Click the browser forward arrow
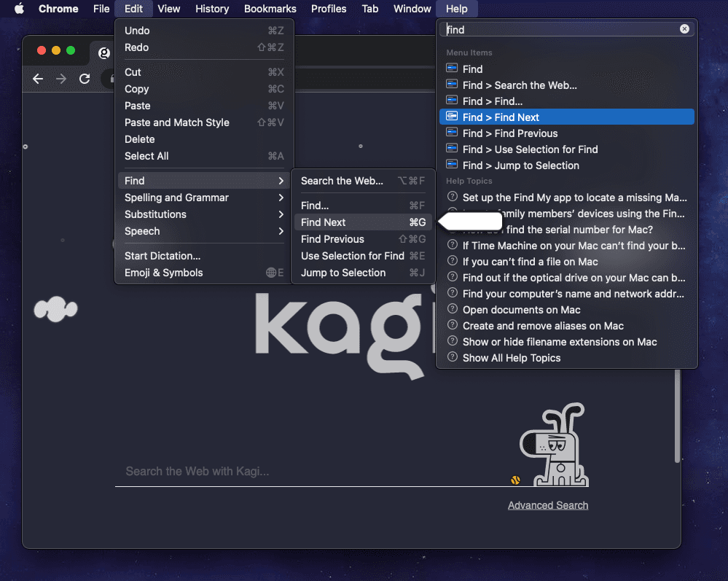This screenshot has height=581, width=728. click(60, 79)
